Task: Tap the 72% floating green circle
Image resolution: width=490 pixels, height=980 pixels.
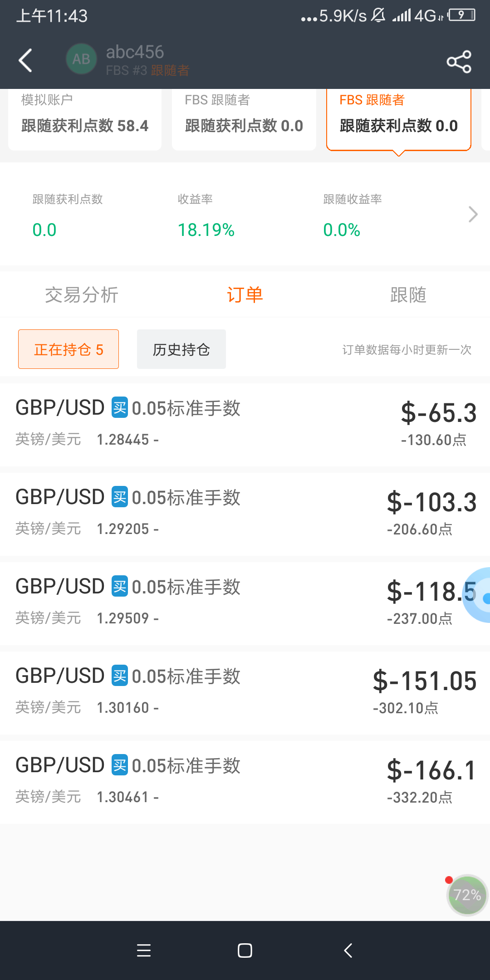Action: tap(467, 895)
